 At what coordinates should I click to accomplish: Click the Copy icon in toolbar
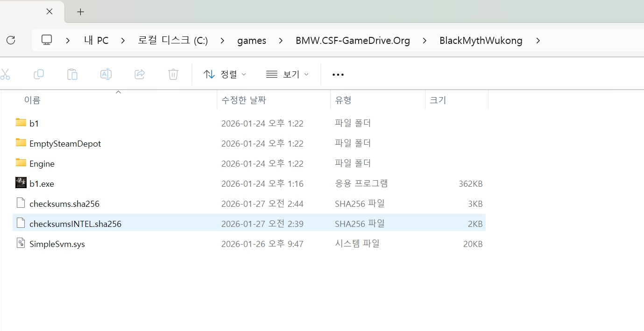(39, 74)
